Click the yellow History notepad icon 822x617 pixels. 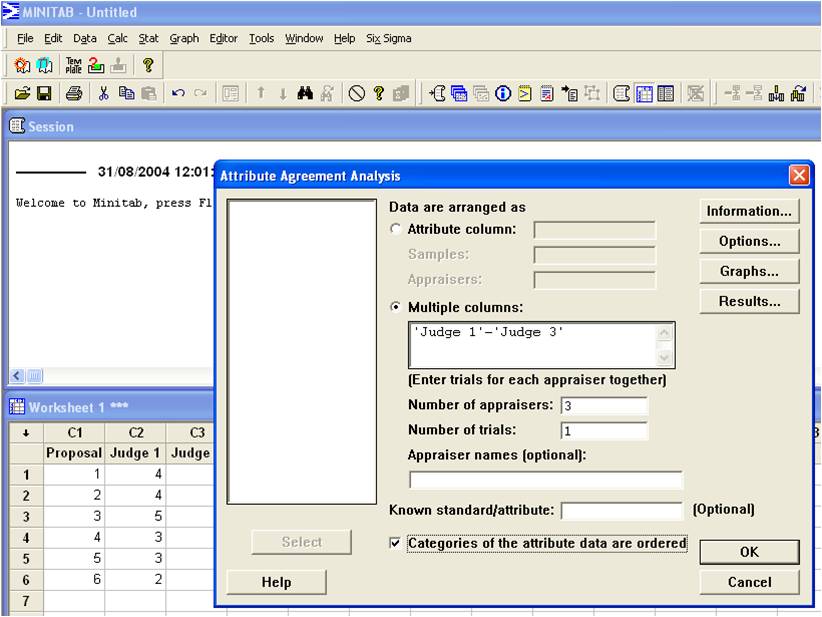tap(525, 94)
